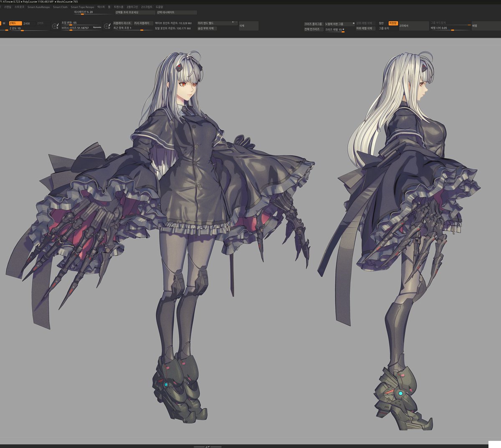
Task: Open the Z플러그인 menu
Action: (x=132, y=7)
